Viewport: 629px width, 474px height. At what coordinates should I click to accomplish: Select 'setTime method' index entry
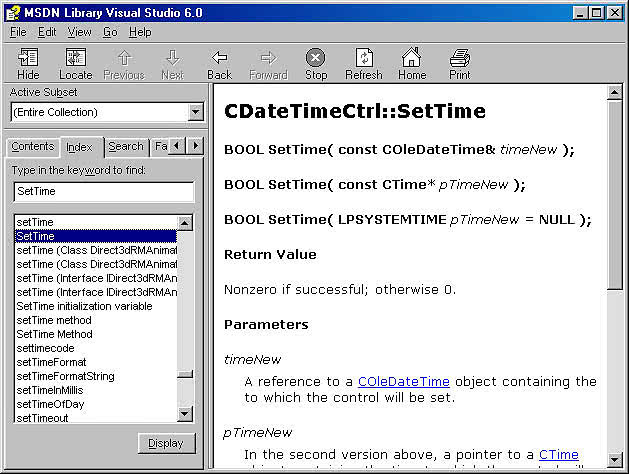pos(96,320)
